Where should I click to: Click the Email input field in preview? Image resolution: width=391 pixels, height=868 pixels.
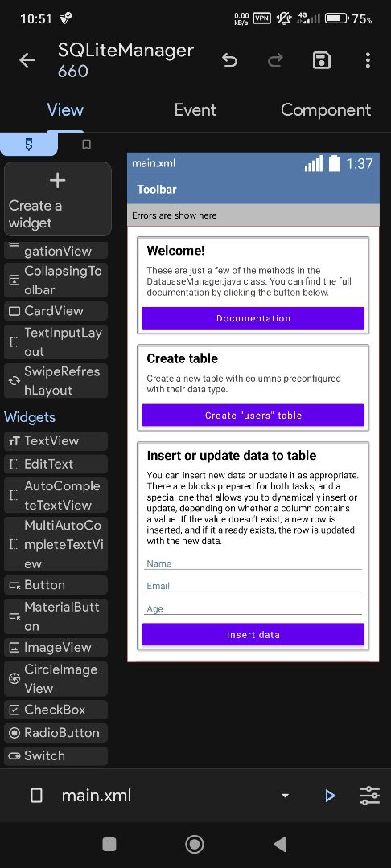pyautogui.click(x=253, y=586)
